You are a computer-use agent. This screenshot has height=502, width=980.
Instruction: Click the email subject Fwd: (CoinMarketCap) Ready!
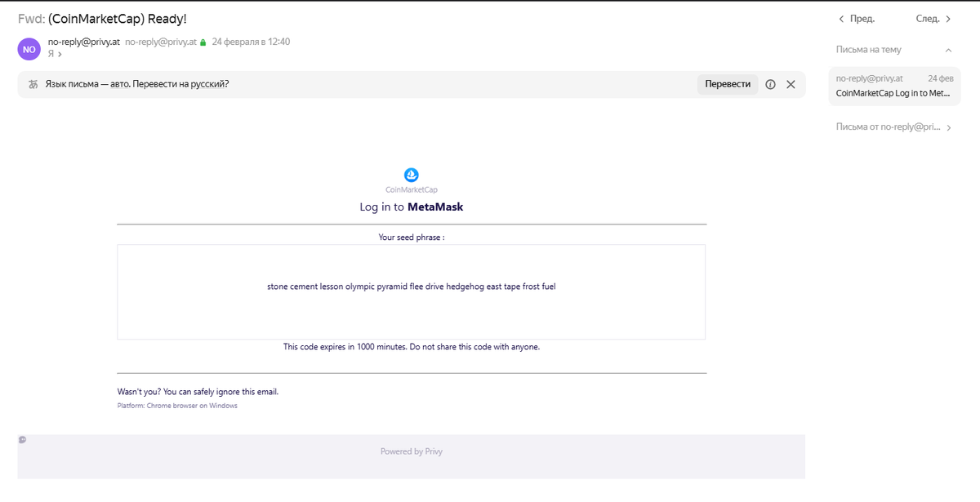tap(102, 19)
